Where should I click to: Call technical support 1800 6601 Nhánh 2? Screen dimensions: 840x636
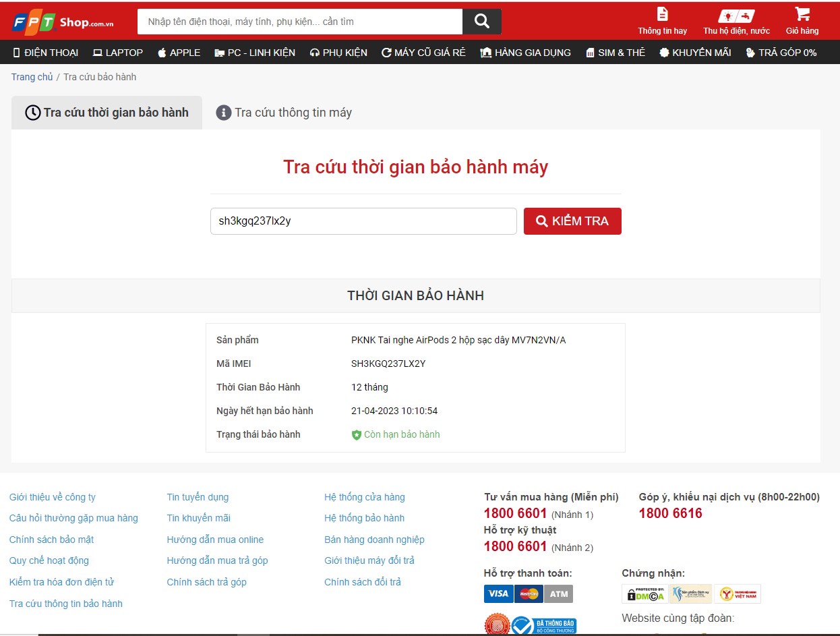515,546
